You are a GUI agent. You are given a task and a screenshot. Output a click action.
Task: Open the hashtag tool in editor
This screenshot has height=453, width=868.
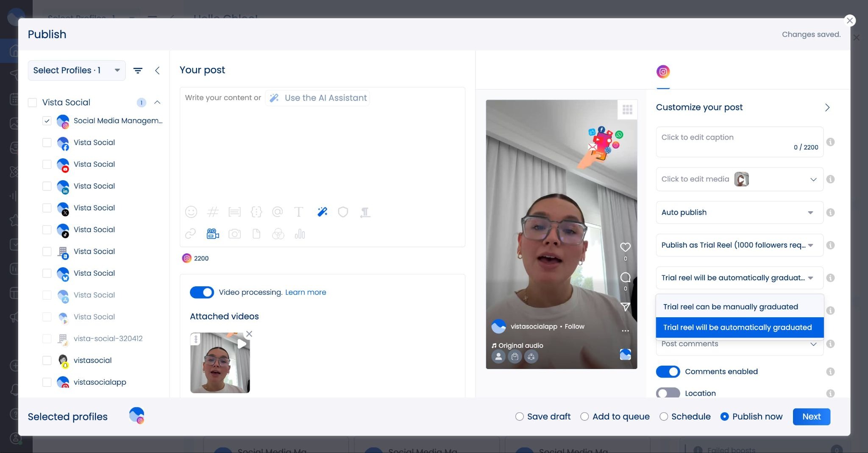point(213,212)
